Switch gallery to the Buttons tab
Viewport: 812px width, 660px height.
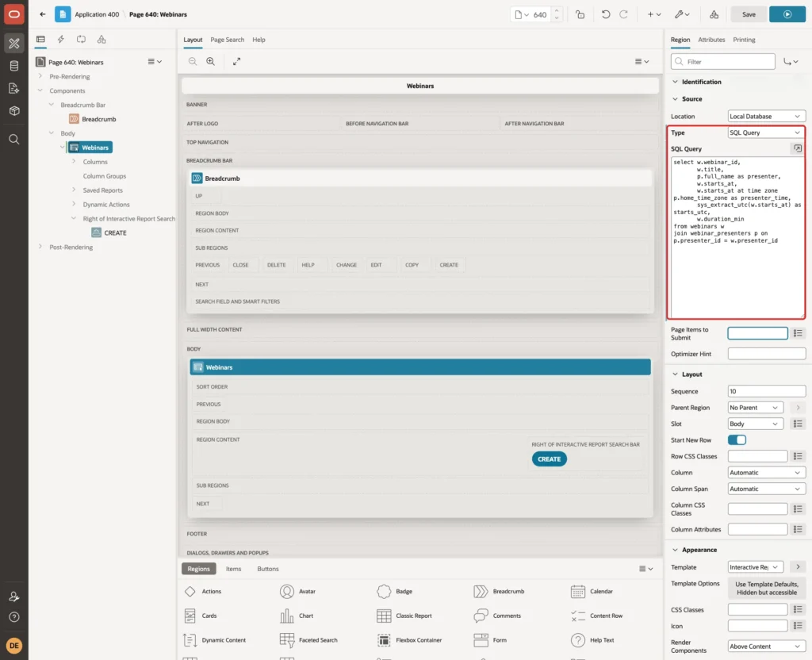pyautogui.click(x=268, y=569)
